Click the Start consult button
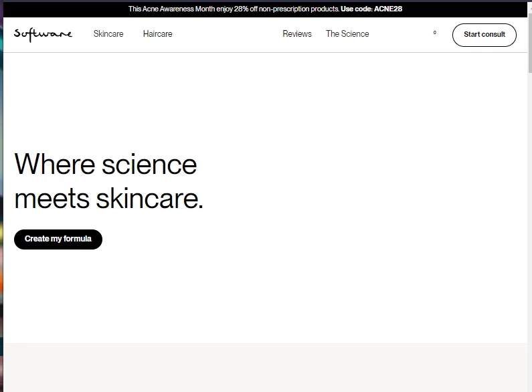 coord(484,35)
